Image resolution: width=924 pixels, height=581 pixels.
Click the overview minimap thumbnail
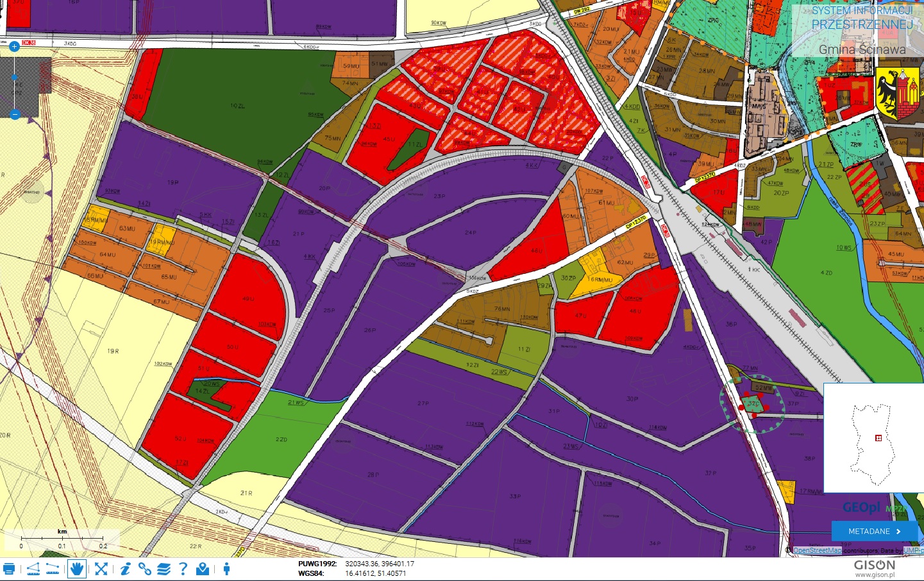coord(873,438)
